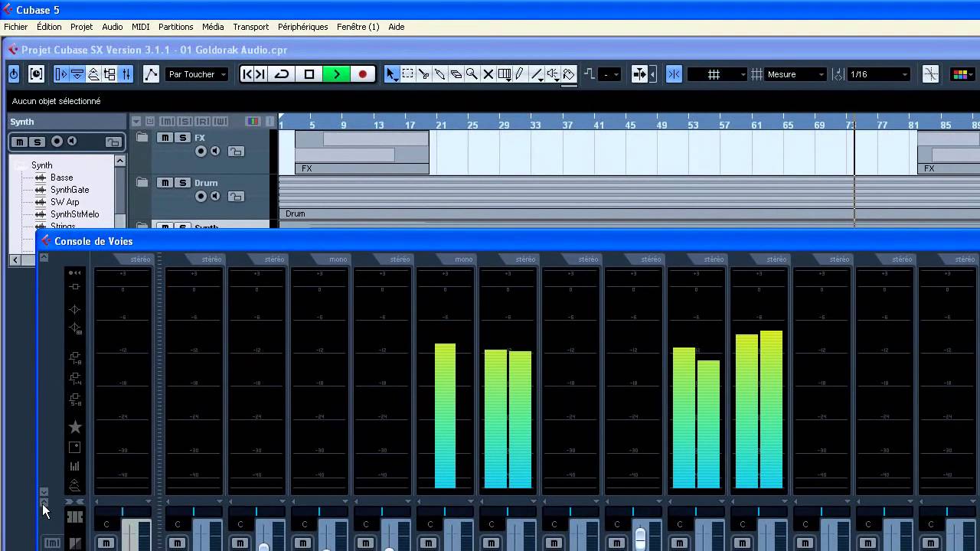Click the mixer meter bars view icon

point(74,466)
